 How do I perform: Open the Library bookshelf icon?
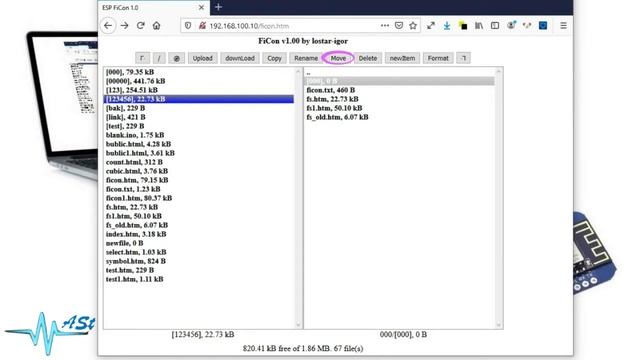[479, 26]
